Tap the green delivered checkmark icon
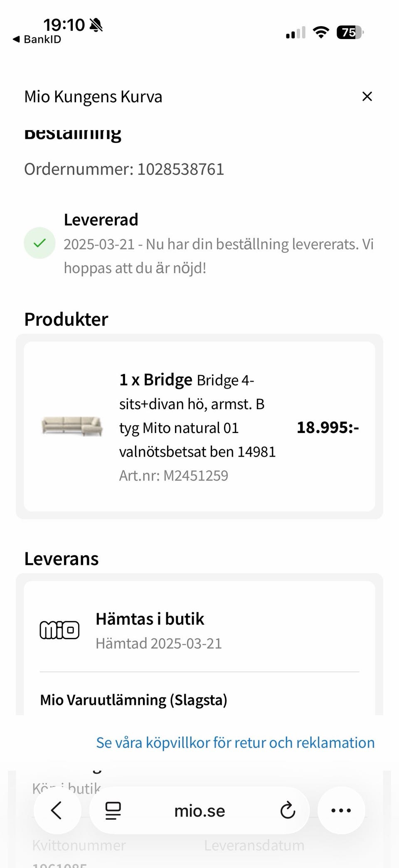 pyautogui.click(x=39, y=243)
